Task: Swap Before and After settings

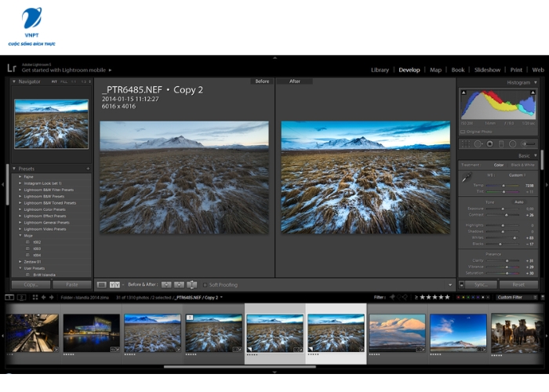Action: (192, 285)
